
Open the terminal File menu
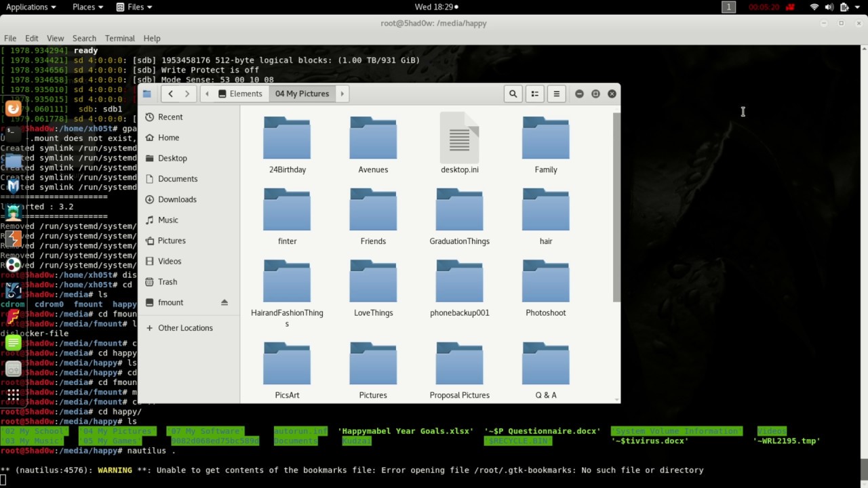click(x=10, y=38)
